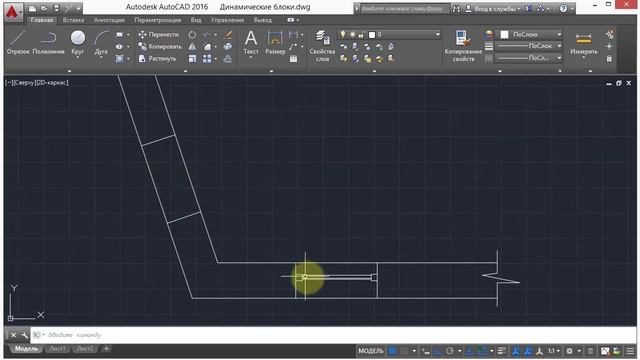Switch to the Лист1 layout tab

pyautogui.click(x=57, y=349)
